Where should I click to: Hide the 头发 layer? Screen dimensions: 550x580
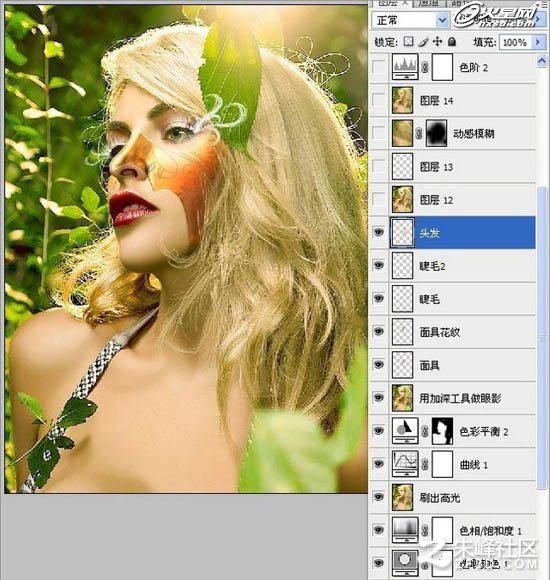point(379,232)
